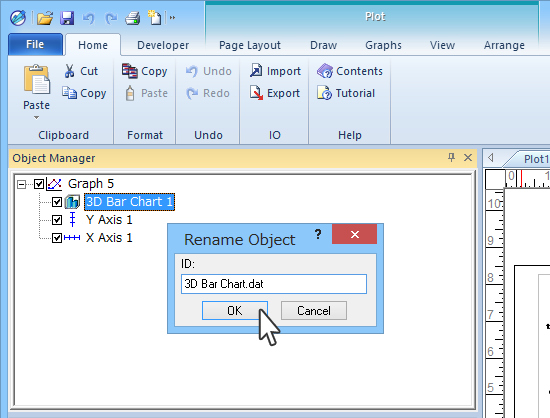Screen dimensions: 550x418
Task: Switch to the Page Layout tab
Action: click(x=250, y=45)
